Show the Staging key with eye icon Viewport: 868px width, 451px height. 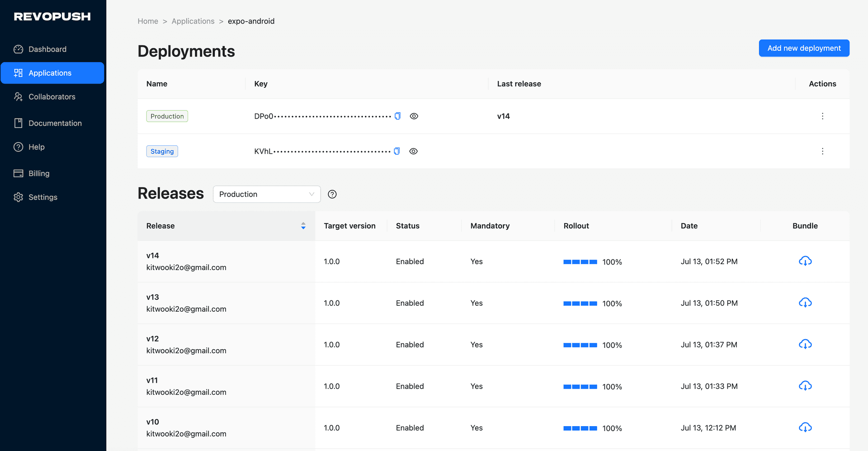point(413,151)
